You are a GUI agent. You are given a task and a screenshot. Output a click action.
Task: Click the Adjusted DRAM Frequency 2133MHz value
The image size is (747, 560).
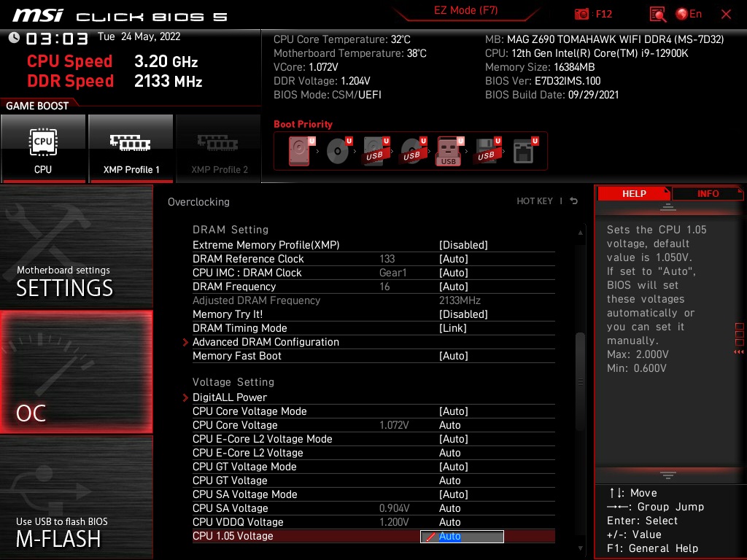[460, 300]
